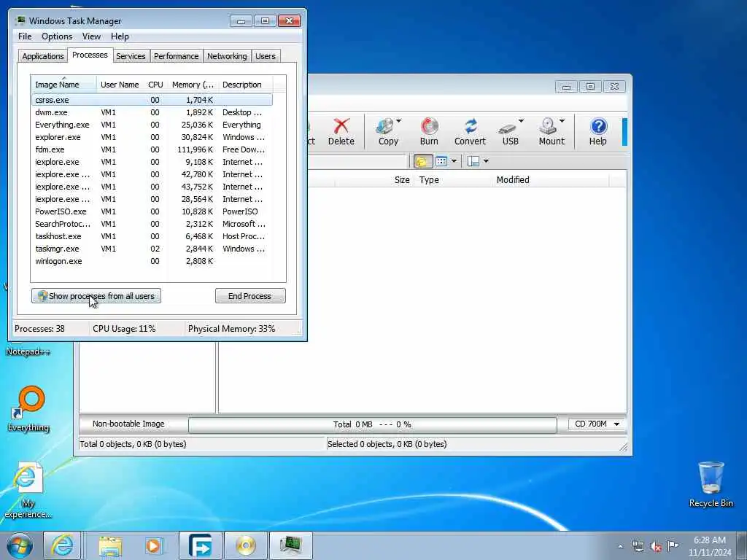Switch to the Networking tab
The height and width of the screenshot is (560, 747).
[x=228, y=56]
